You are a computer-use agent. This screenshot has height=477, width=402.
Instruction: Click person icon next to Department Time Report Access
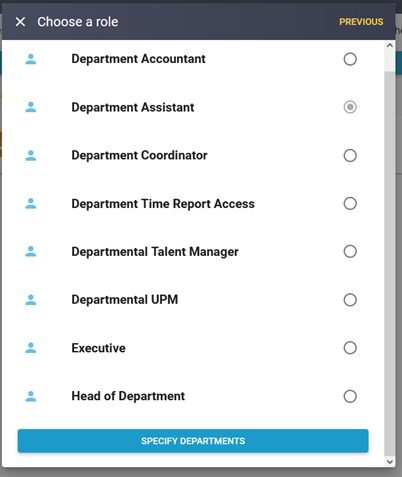tap(31, 203)
